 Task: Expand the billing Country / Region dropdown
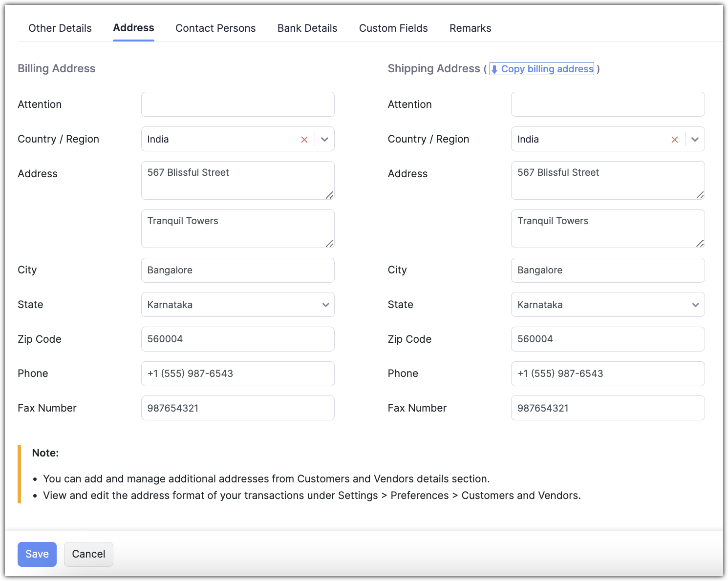pos(325,140)
